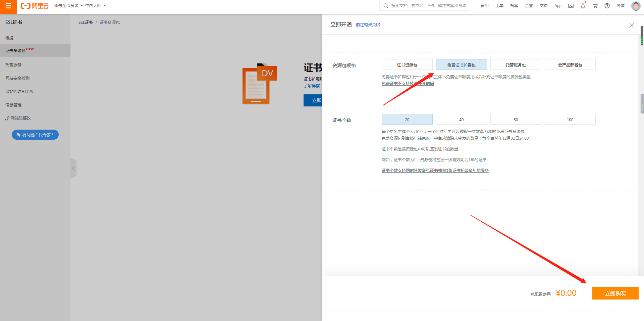Image resolution: width=644 pixels, height=321 pixels.
Task: Close the 立即开通 panel
Action: 631,25
